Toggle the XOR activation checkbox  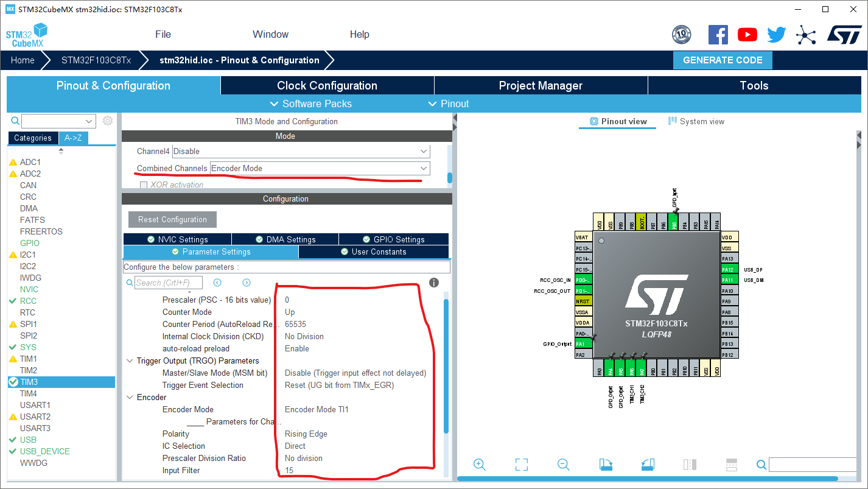click(144, 185)
